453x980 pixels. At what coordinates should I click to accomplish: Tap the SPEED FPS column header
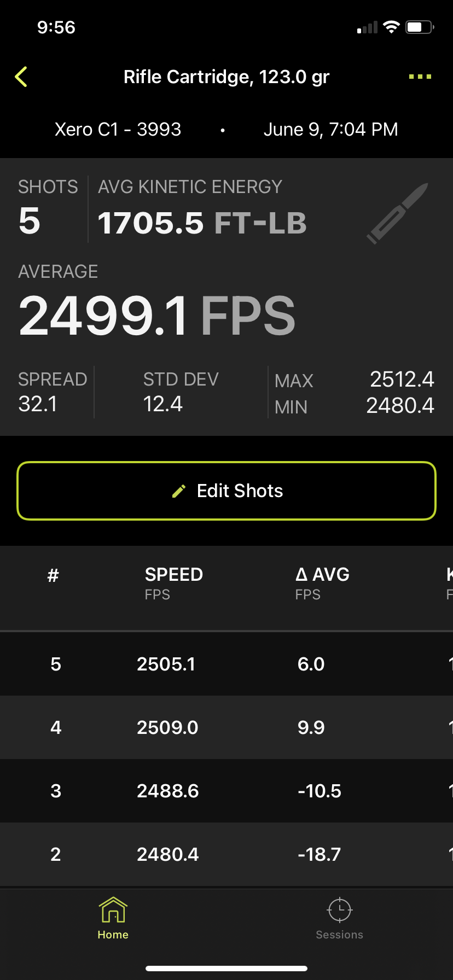click(174, 583)
